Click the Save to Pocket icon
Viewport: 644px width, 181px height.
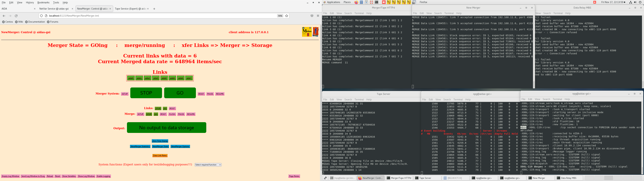[x=312, y=16]
